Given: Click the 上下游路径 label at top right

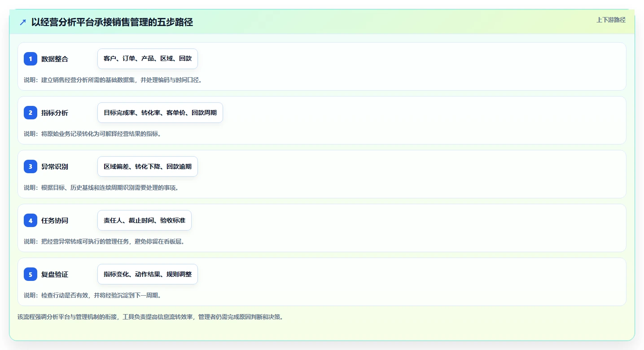Looking at the screenshot, I should (x=611, y=20).
